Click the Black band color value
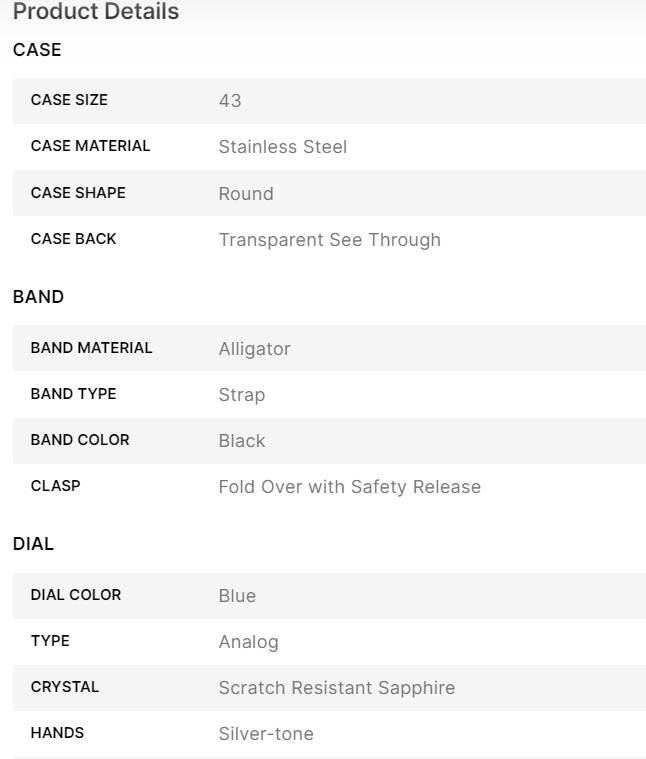Viewport: 646px width, 759px height. pyautogui.click(x=242, y=441)
